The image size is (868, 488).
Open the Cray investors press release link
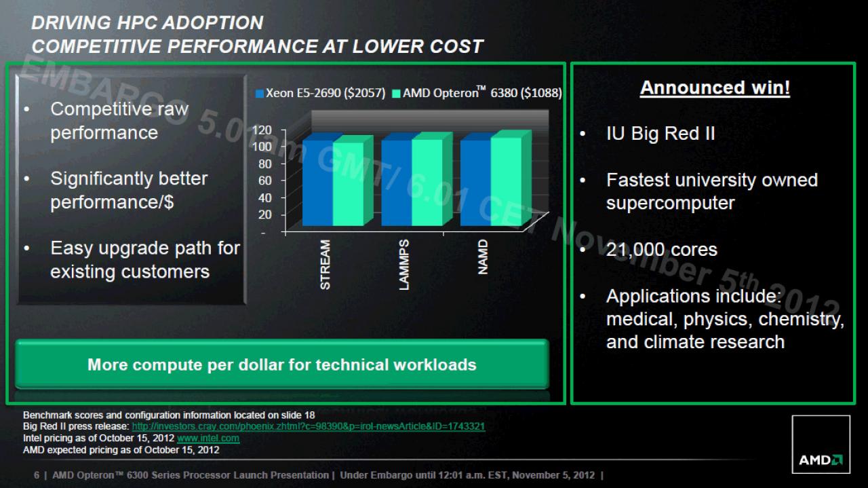click(309, 426)
